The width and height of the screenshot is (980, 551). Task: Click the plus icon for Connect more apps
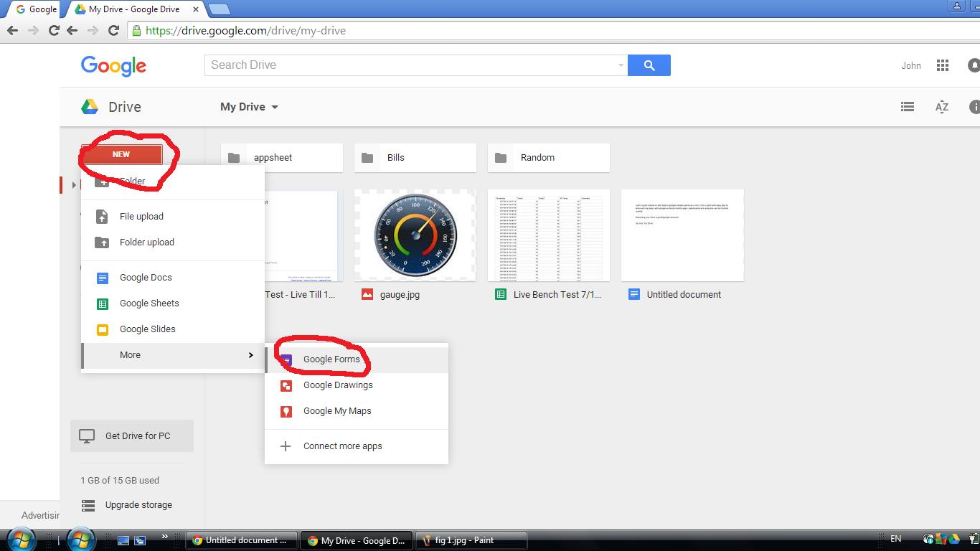tap(286, 446)
